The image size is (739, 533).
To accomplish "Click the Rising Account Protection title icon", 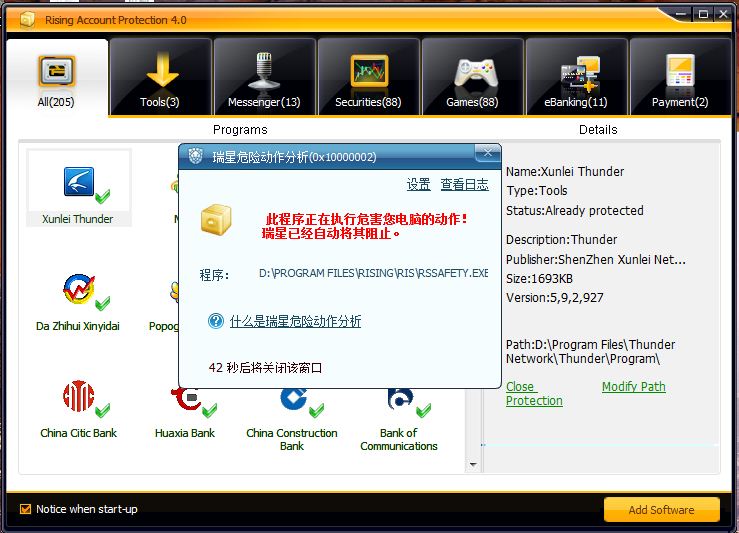I will (x=27, y=20).
